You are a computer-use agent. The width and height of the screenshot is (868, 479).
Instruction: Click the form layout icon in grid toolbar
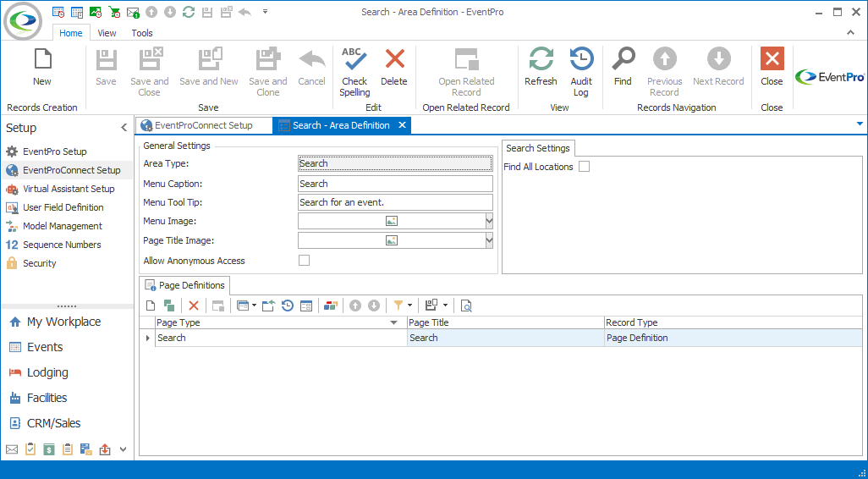pos(306,306)
